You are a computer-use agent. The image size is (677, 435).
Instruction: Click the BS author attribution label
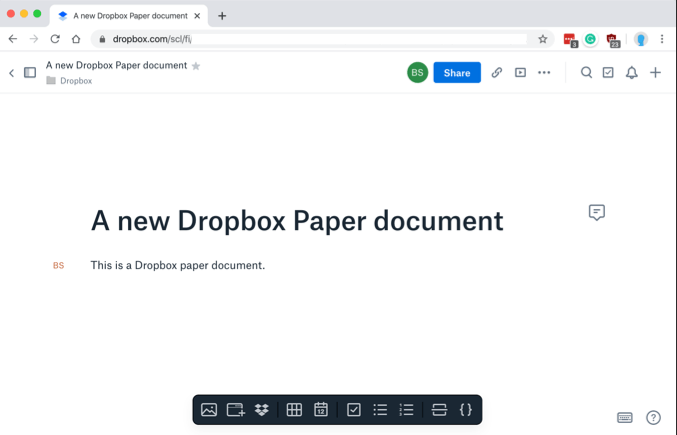(58, 265)
